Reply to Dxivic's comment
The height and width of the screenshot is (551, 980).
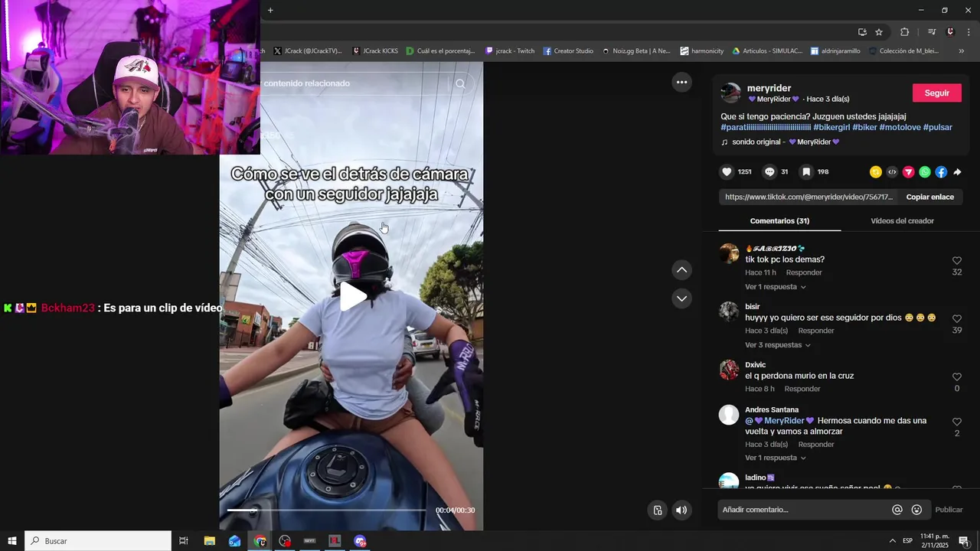[802, 389]
